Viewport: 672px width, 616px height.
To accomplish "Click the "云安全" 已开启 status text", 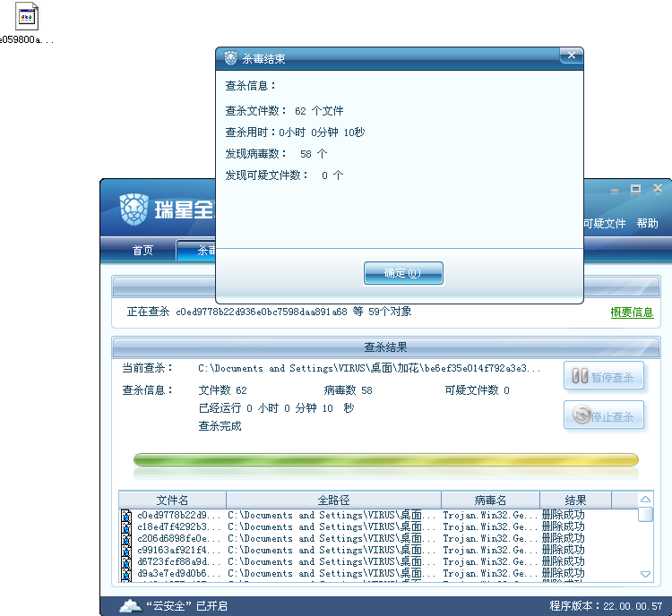I will (x=187, y=606).
